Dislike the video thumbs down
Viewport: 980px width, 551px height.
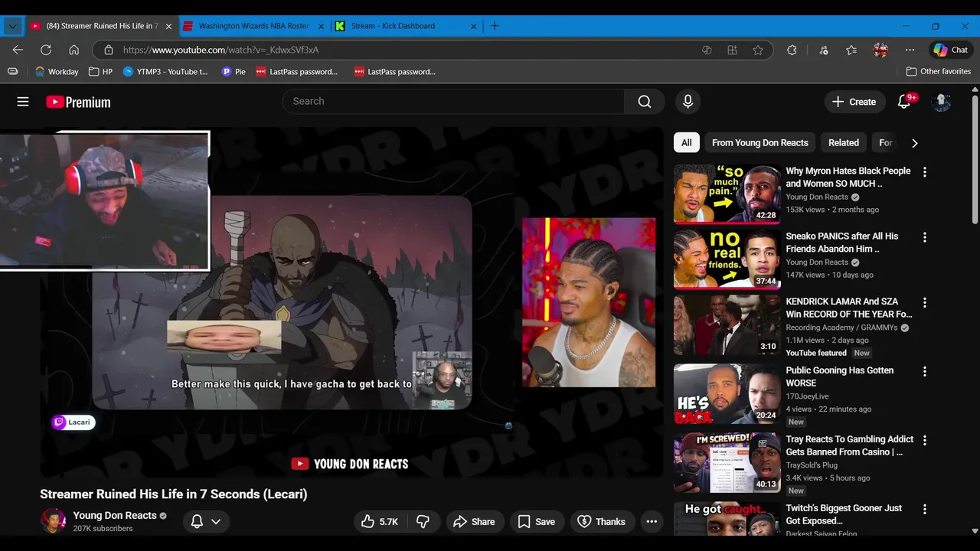click(423, 521)
